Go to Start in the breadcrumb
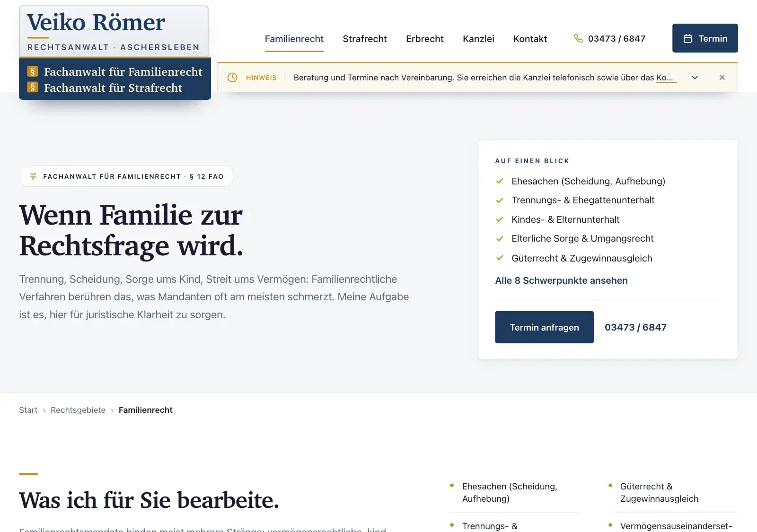The image size is (757, 532). pos(28,410)
